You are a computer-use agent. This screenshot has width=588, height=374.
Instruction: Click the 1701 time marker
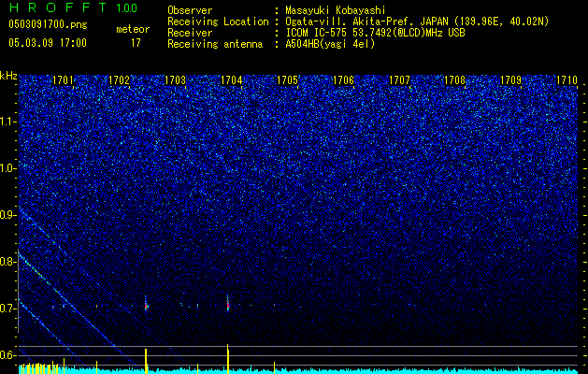[63, 80]
